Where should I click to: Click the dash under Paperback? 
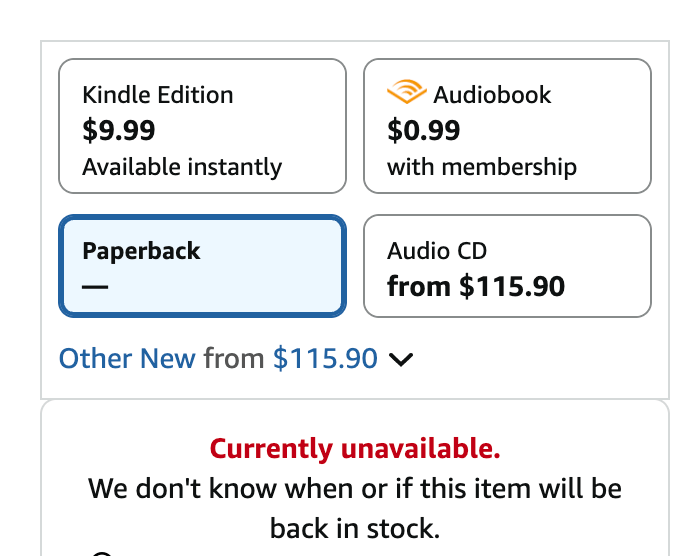pyautogui.click(x=94, y=287)
